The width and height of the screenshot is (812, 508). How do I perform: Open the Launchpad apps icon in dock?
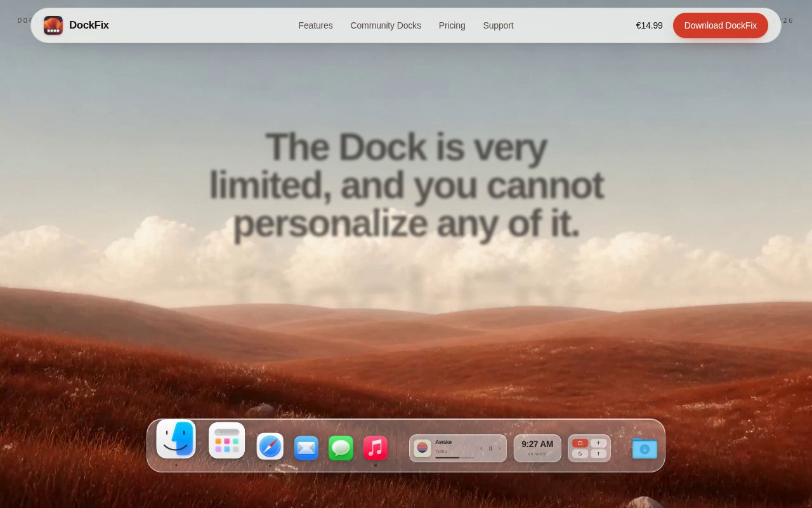click(226, 440)
